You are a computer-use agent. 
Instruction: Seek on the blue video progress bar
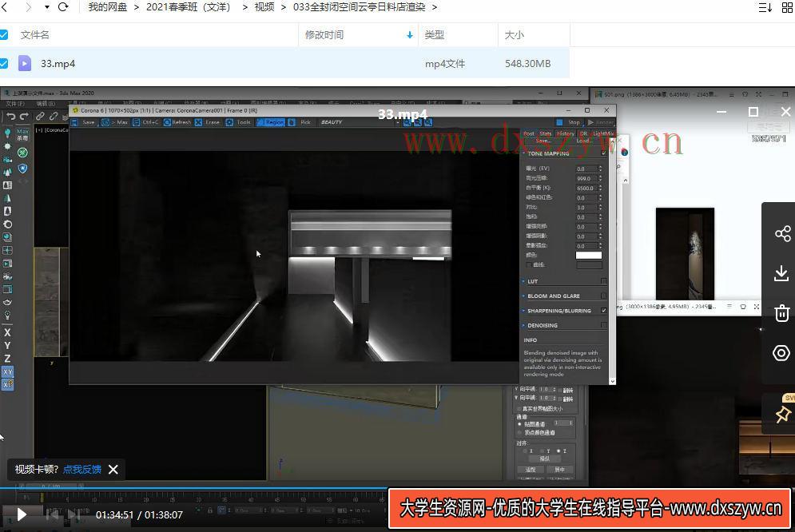(x=193, y=488)
